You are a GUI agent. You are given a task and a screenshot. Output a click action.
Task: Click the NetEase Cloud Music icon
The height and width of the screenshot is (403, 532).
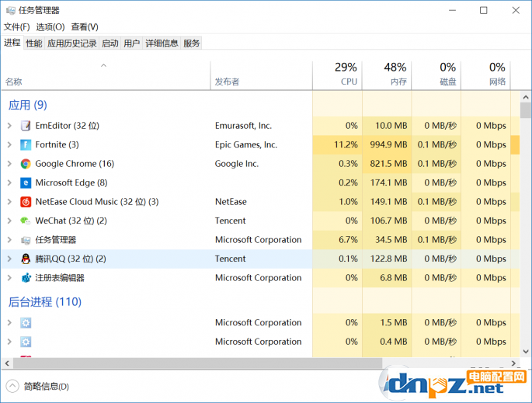26,202
